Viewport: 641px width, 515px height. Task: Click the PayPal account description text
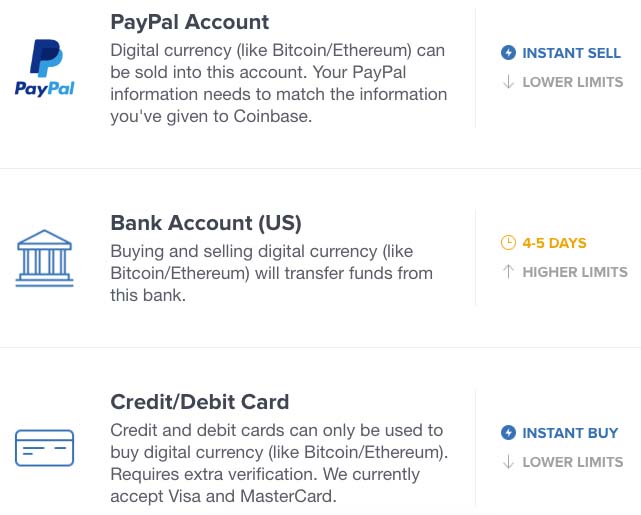pos(279,83)
